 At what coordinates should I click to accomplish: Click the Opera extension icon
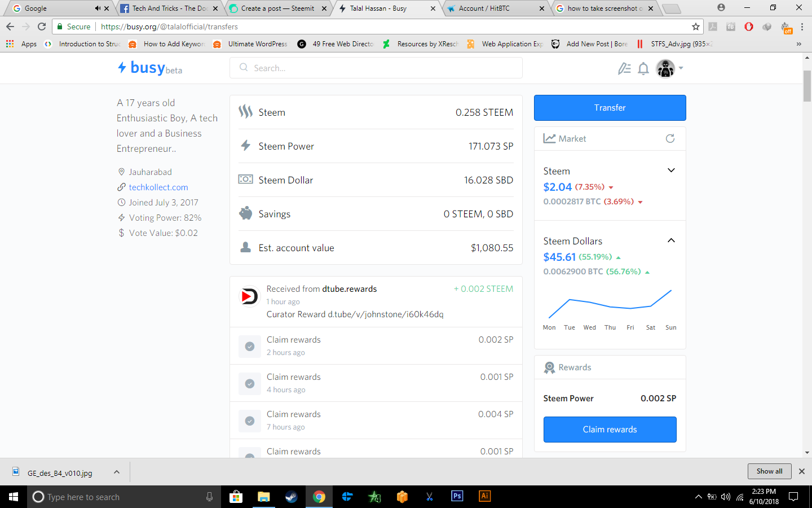point(749,27)
